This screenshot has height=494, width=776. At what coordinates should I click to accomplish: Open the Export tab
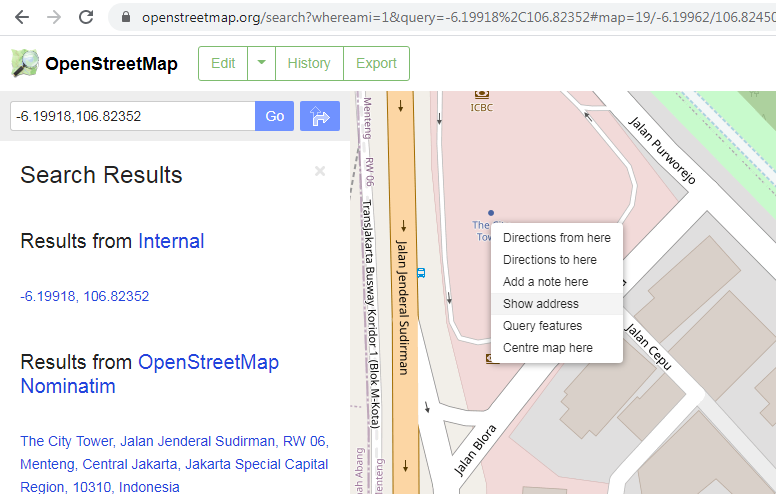(x=376, y=63)
